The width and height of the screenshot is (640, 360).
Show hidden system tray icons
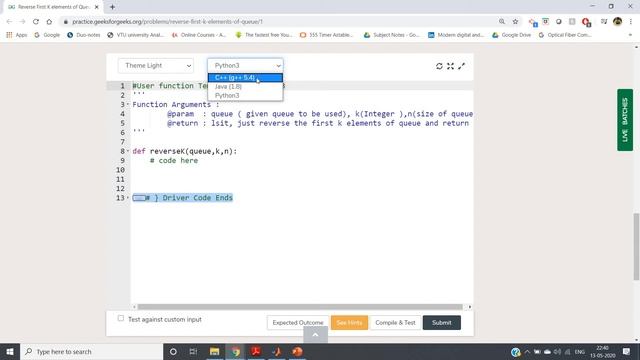pyautogui.click(x=527, y=351)
